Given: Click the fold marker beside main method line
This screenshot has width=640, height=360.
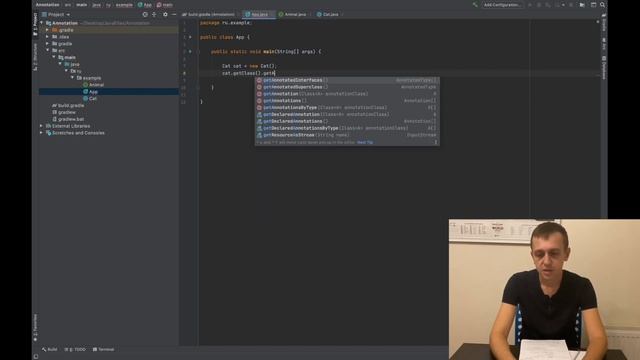Looking at the screenshot, I should pyautogui.click(x=198, y=52).
